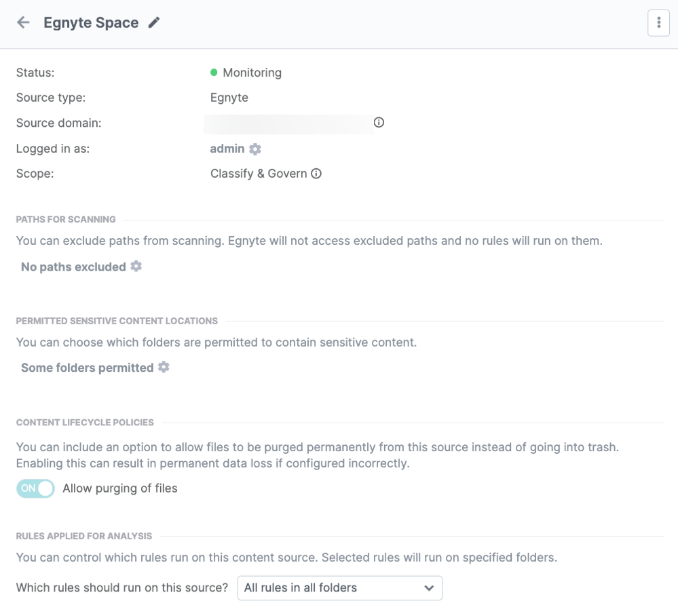The height and width of the screenshot is (616, 678).
Task: Click the 'Egnyte Space' page title
Action: click(91, 22)
